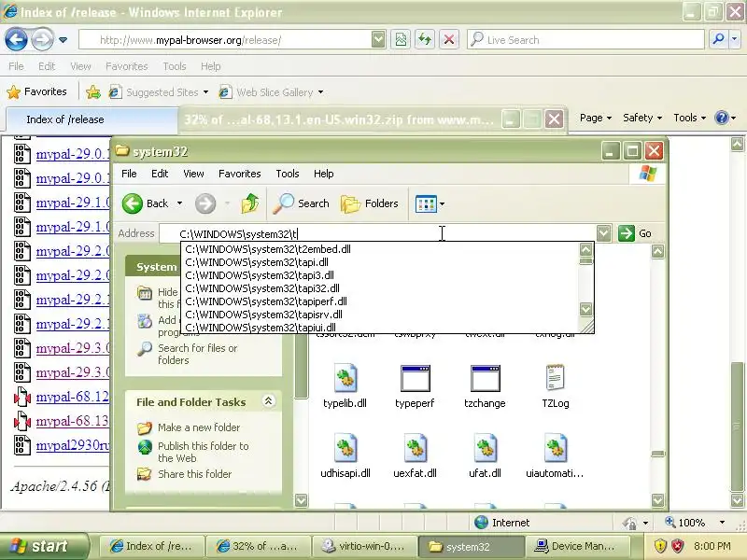Open Search in the system32 window
Image resolution: width=747 pixels, height=560 pixels.
[x=302, y=203]
